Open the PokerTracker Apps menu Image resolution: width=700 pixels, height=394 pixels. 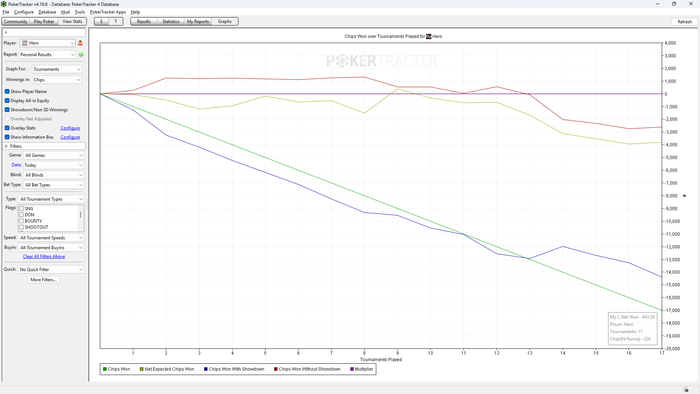tap(108, 12)
